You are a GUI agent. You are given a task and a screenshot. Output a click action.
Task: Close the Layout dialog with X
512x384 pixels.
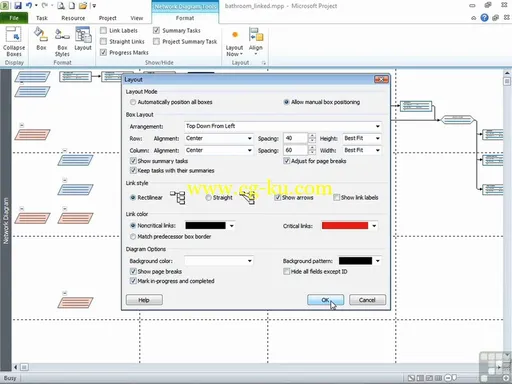pos(381,79)
